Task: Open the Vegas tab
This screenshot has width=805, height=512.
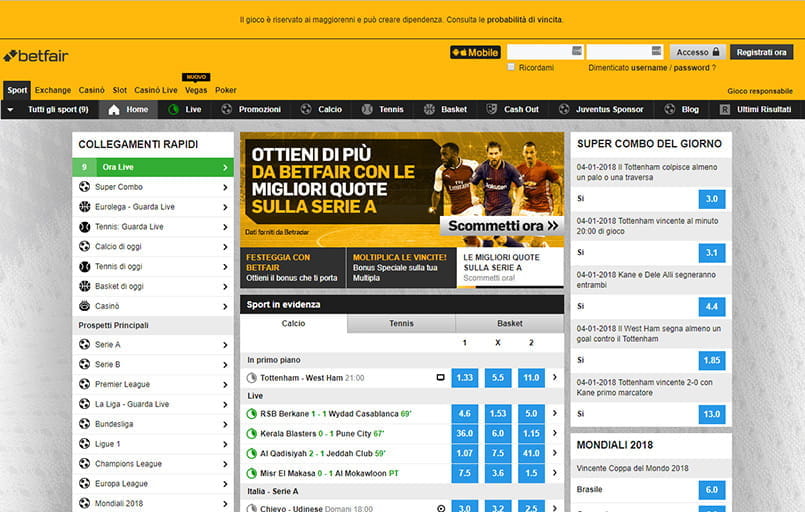Action: [x=196, y=90]
